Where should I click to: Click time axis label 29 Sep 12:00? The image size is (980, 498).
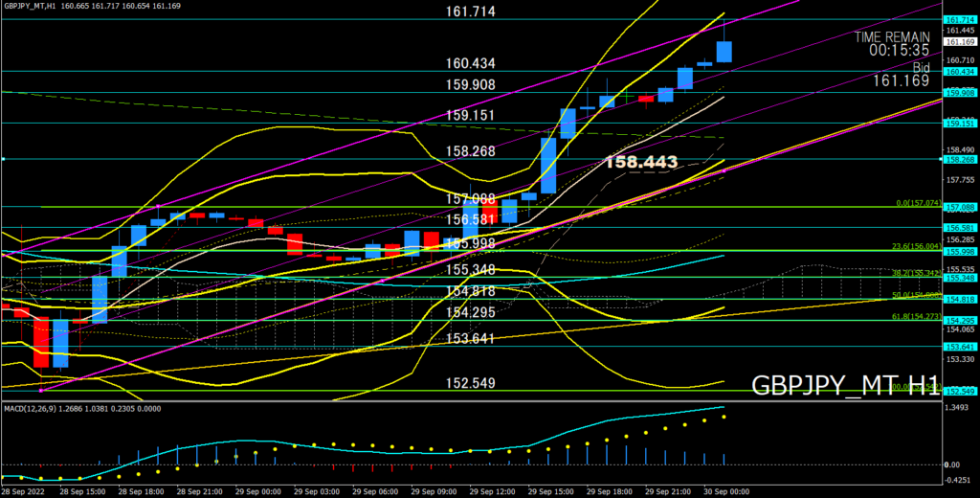pos(491,491)
